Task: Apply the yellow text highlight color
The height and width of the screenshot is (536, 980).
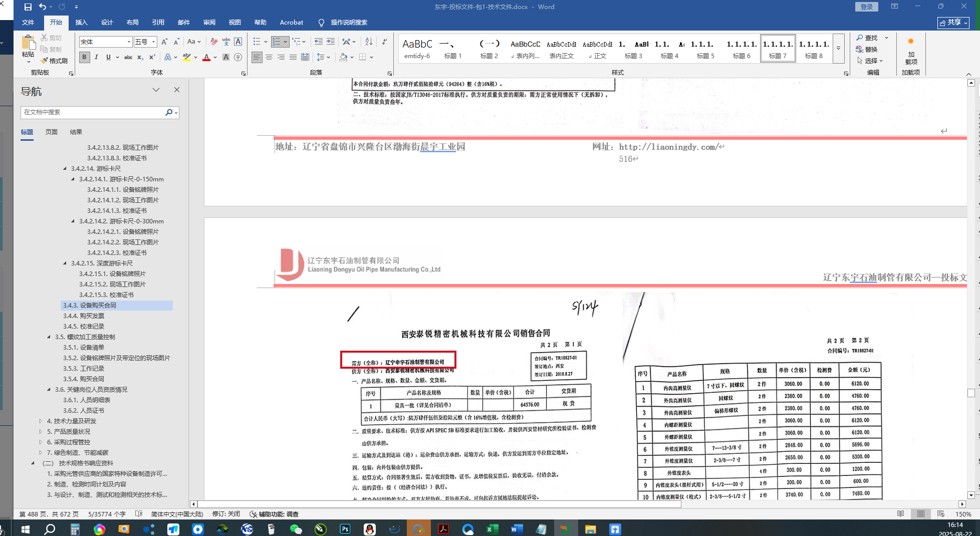Action: (x=187, y=57)
